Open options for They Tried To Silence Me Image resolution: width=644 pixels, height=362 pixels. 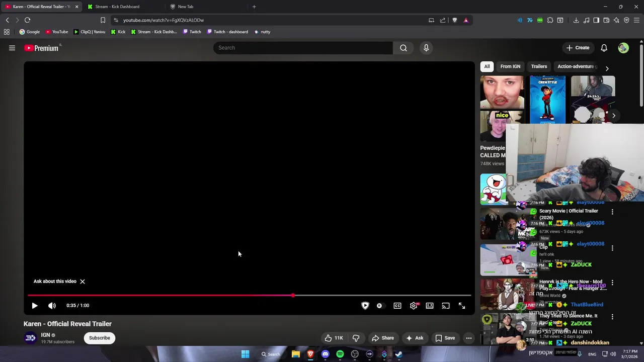coord(612,317)
